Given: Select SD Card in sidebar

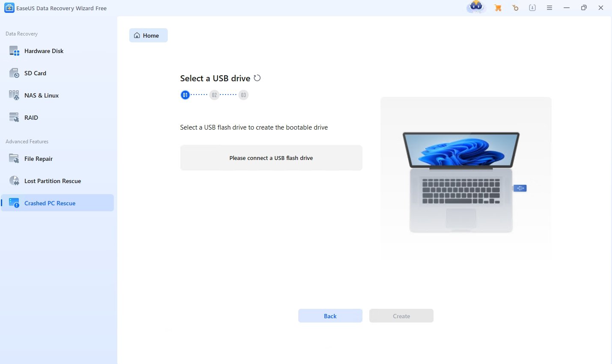Looking at the screenshot, I should tap(35, 73).
